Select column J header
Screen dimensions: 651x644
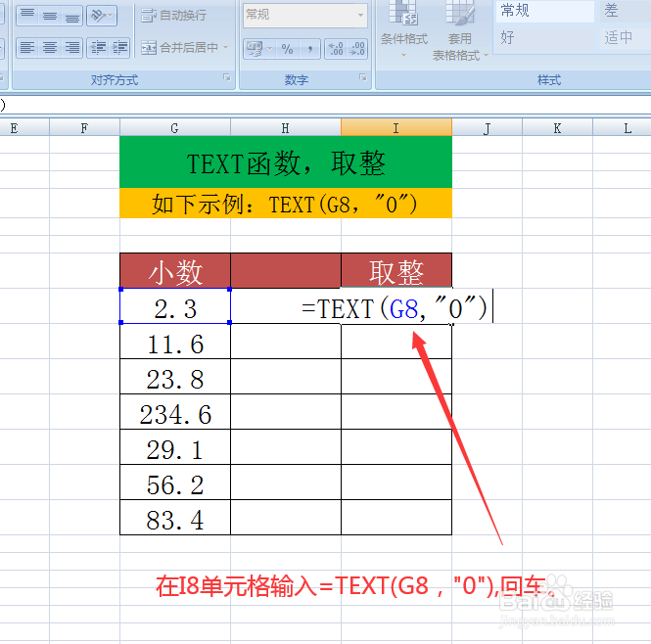coord(487,128)
